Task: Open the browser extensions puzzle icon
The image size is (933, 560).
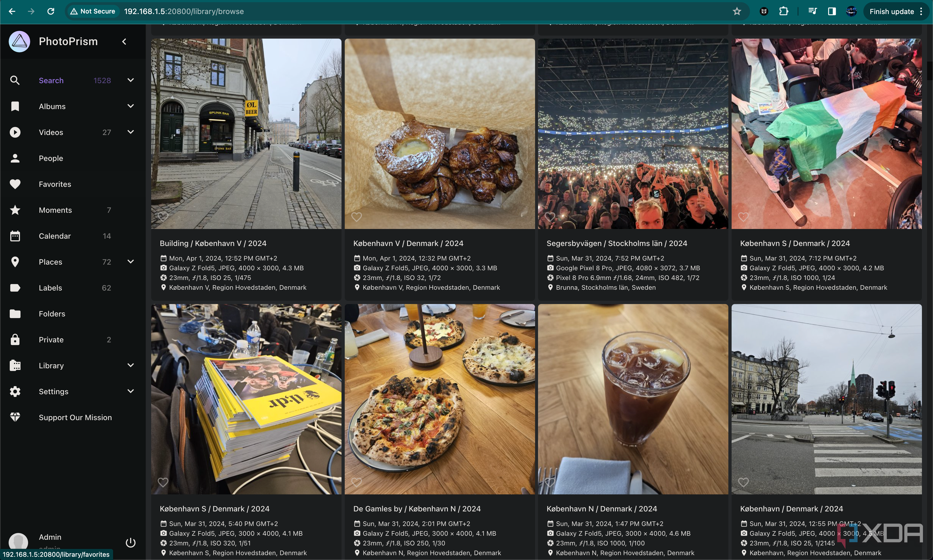Action: [783, 11]
